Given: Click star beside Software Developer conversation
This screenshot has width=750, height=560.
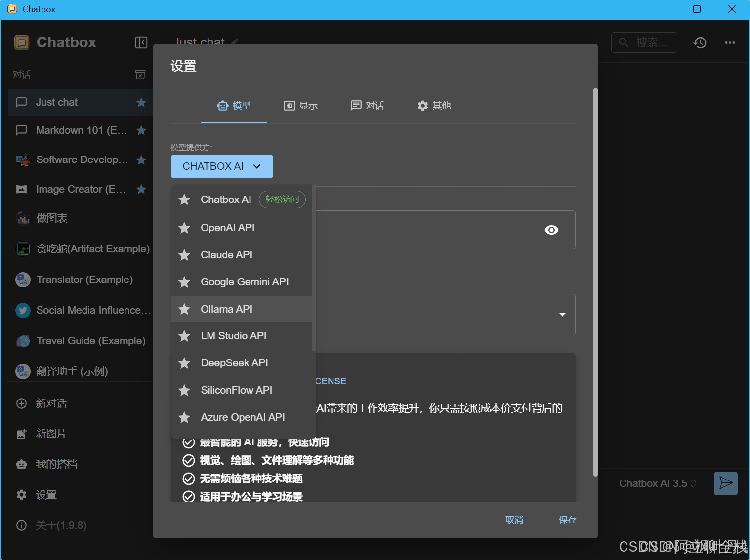Looking at the screenshot, I should click(141, 160).
